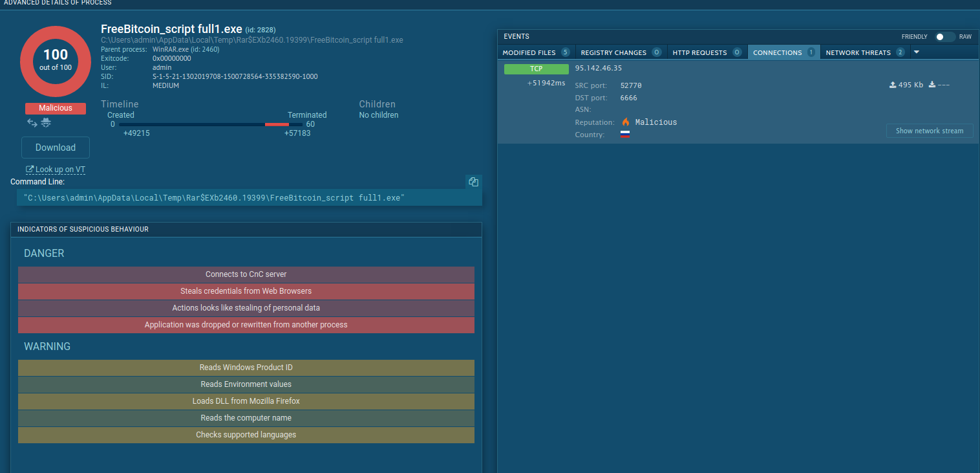
Task: Click the Russian flag country icon
Action: (624, 135)
